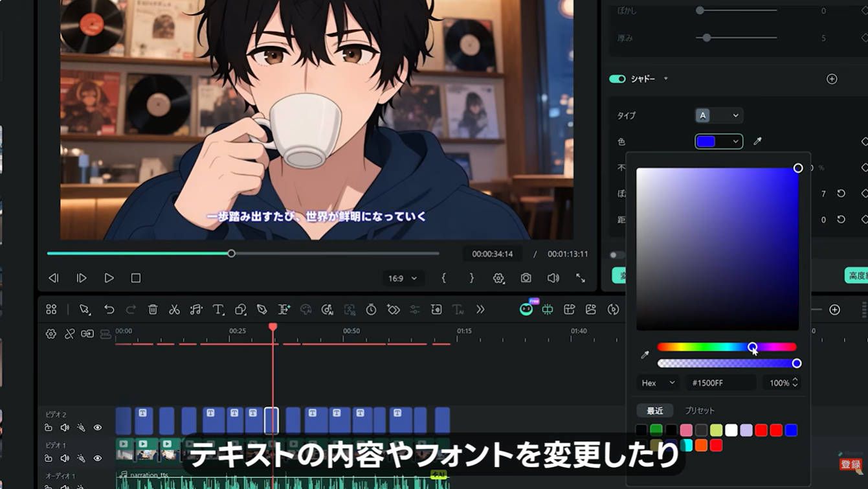868x489 pixels.
Task: Click the speed stopwatch icon in the toolbar
Action: 371,310
